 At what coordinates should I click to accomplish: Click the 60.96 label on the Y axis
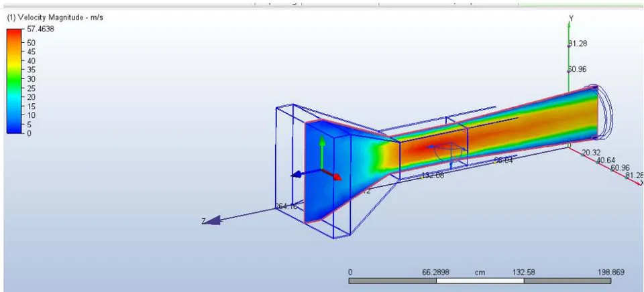578,69
